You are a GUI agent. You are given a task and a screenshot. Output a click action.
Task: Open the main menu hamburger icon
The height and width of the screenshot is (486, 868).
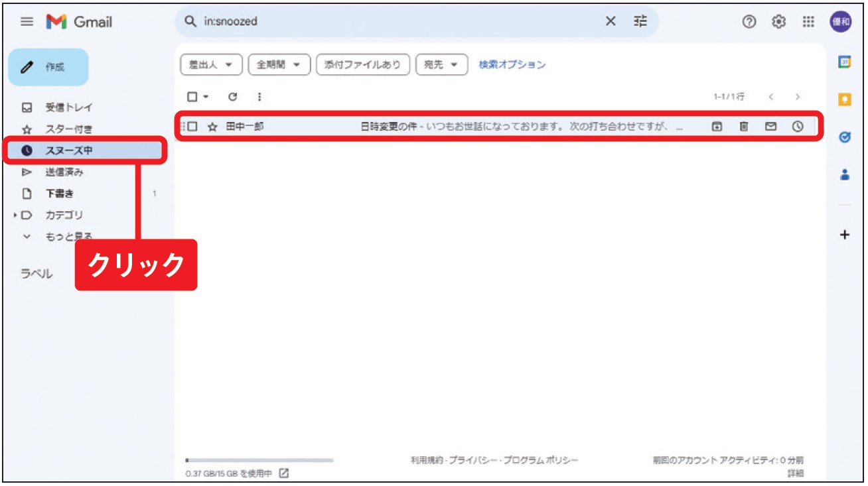click(27, 22)
